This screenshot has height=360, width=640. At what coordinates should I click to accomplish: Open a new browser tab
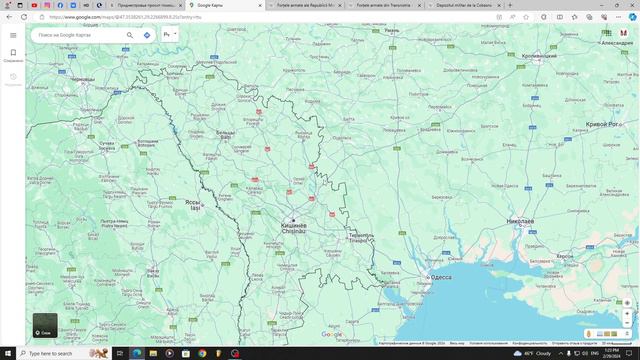[x=510, y=5]
